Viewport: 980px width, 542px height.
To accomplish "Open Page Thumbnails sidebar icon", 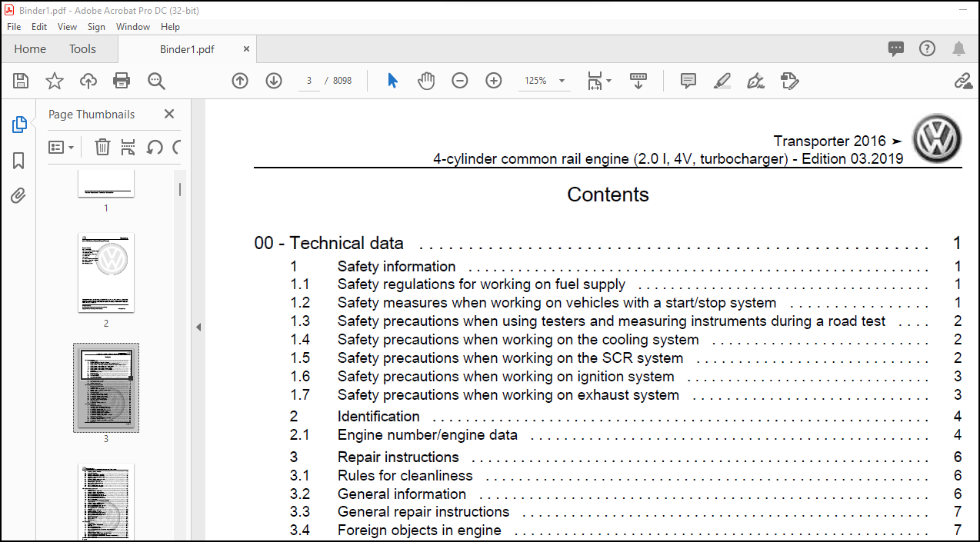I will tap(19, 125).
